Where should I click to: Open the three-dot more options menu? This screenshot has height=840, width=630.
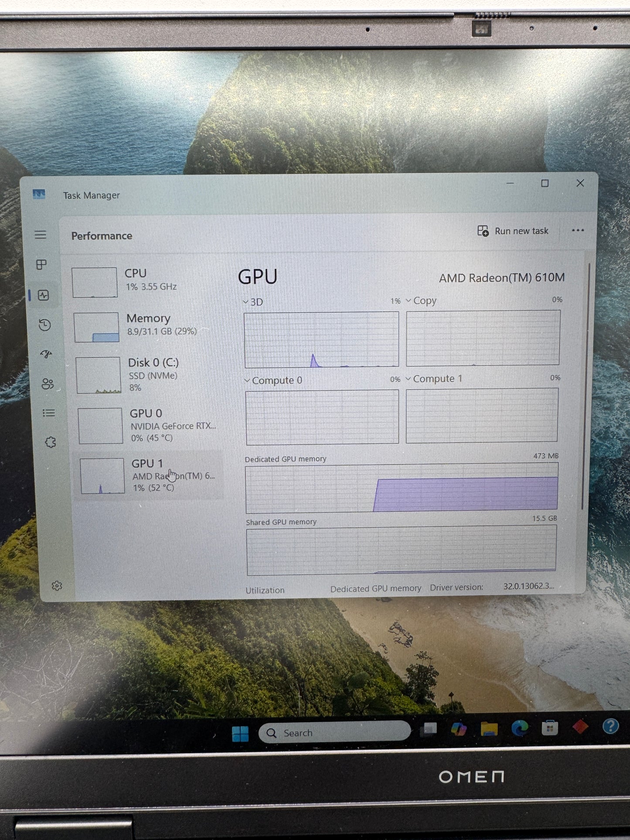[x=578, y=230]
